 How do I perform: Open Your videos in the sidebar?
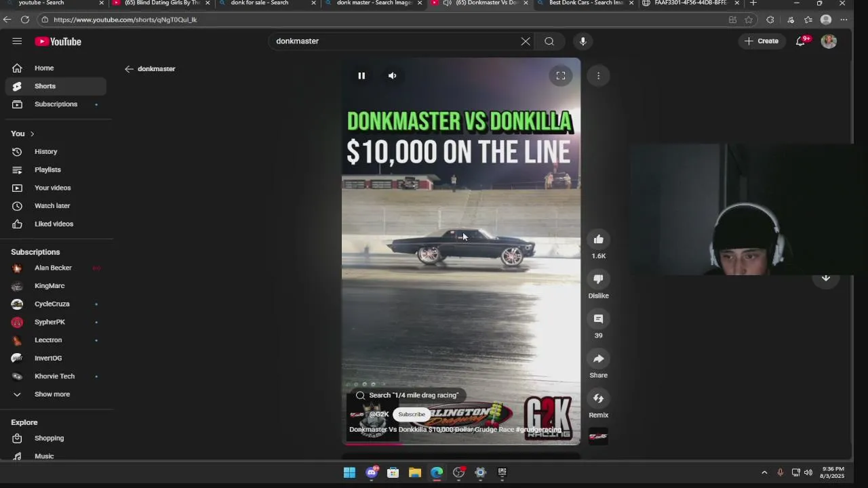(x=56, y=188)
